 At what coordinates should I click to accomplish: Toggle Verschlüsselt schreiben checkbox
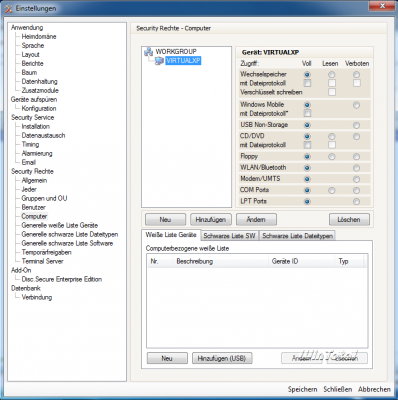click(332, 92)
